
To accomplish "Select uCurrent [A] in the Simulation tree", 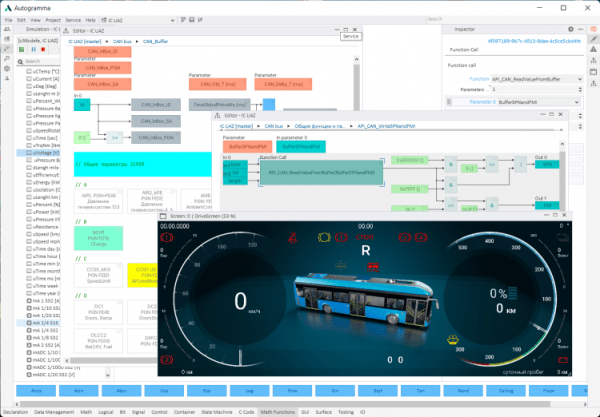I will (43, 79).
